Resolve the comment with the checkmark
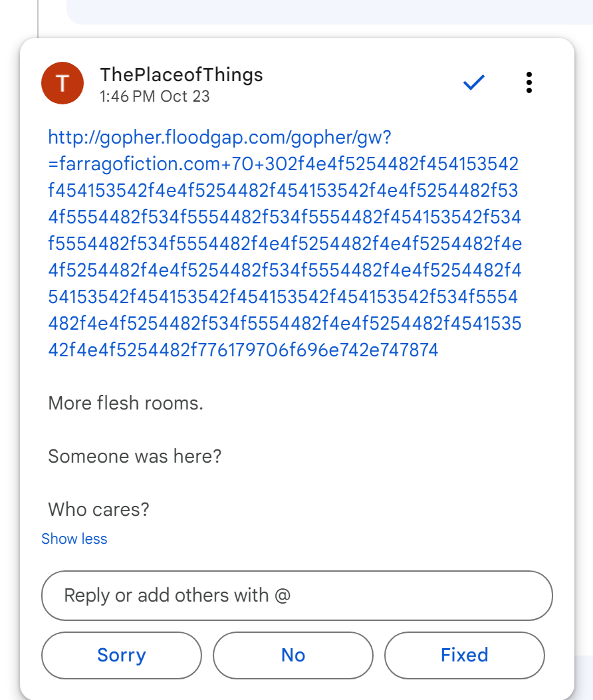 [x=474, y=82]
